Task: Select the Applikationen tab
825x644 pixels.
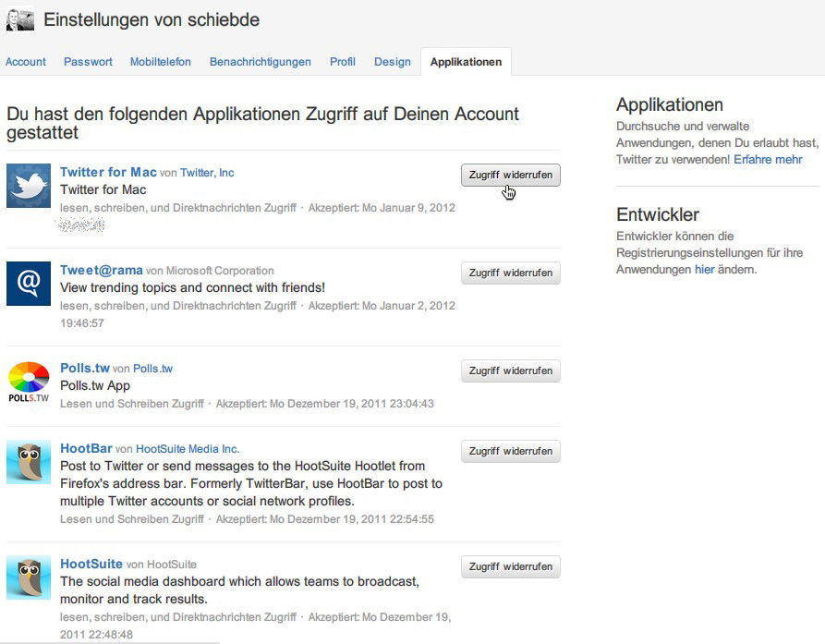Action: click(466, 62)
